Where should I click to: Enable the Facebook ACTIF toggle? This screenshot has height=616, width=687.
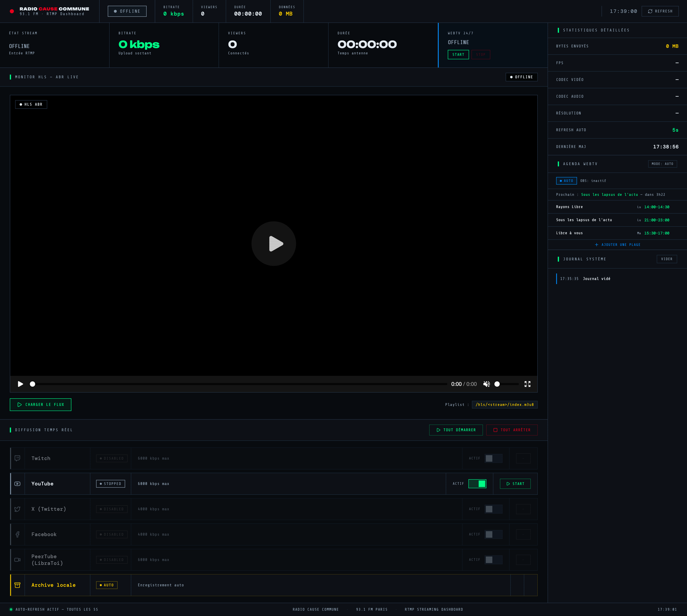(x=493, y=534)
